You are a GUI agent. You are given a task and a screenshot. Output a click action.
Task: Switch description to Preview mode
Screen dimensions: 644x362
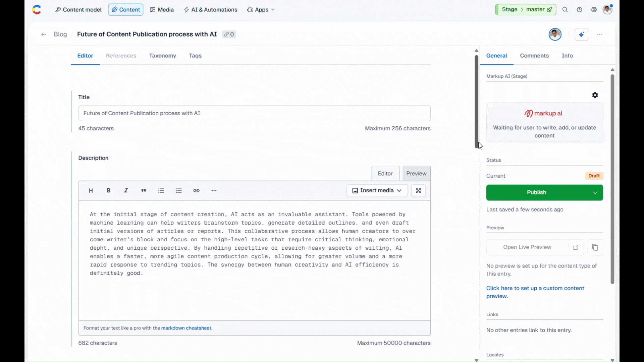coord(417,174)
